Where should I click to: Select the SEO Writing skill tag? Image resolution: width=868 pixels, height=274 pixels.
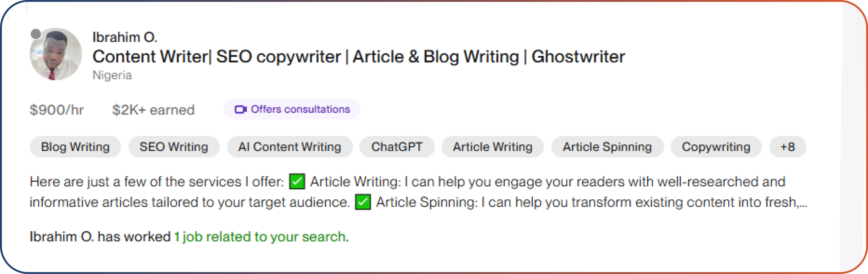[x=174, y=147]
